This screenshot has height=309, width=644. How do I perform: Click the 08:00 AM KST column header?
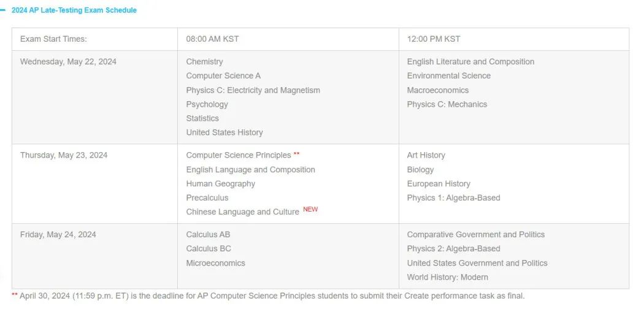212,39
